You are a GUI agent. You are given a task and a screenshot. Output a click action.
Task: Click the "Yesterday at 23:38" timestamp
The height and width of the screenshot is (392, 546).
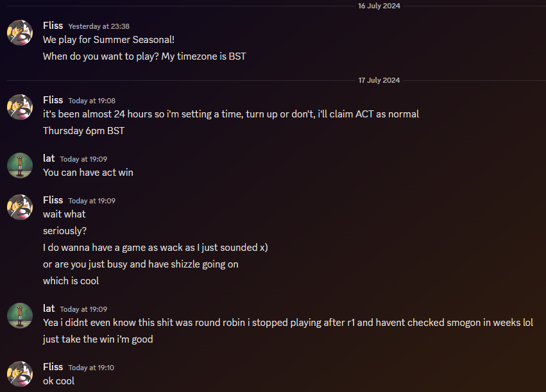(x=99, y=26)
